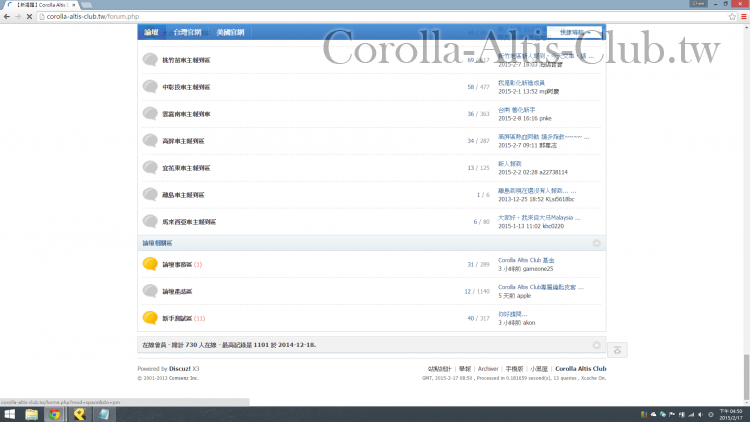Viewport: 750px width, 422px height.
Task: Open File Explorer from the taskbar
Action: point(32,414)
